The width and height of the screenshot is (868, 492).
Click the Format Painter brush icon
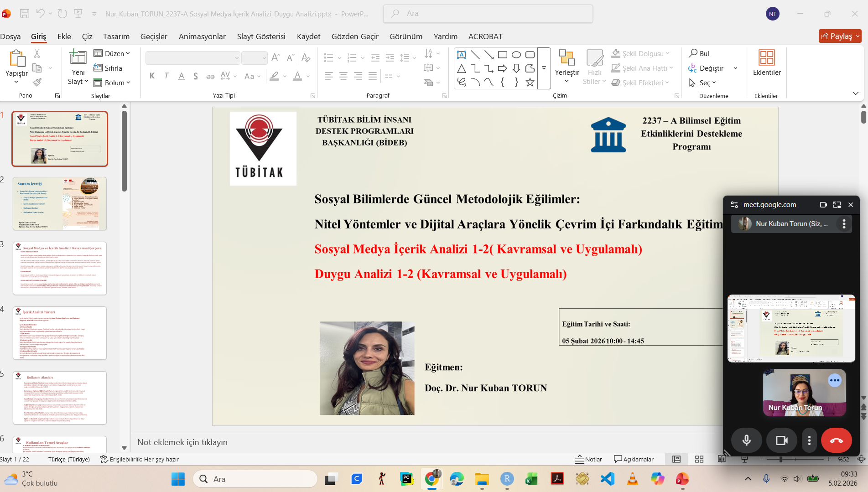(x=37, y=83)
